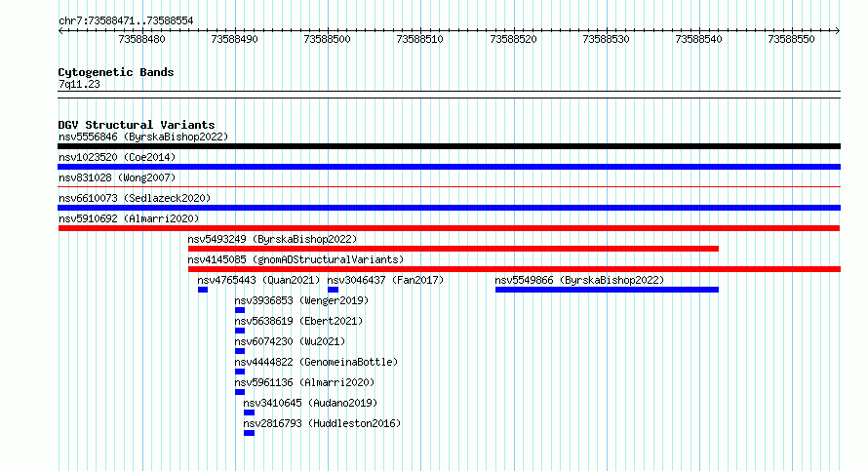The image size is (868, 471).
Task: Click ruler position 73588530
Action: tap(607, 39)
